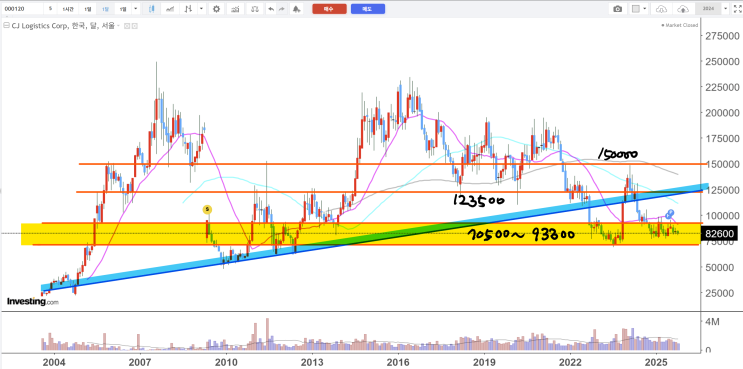Select the 1시간 (1 hour) interval
This screenshot has height=369, width=743.
pyautogui.click(x=68, y=9)
